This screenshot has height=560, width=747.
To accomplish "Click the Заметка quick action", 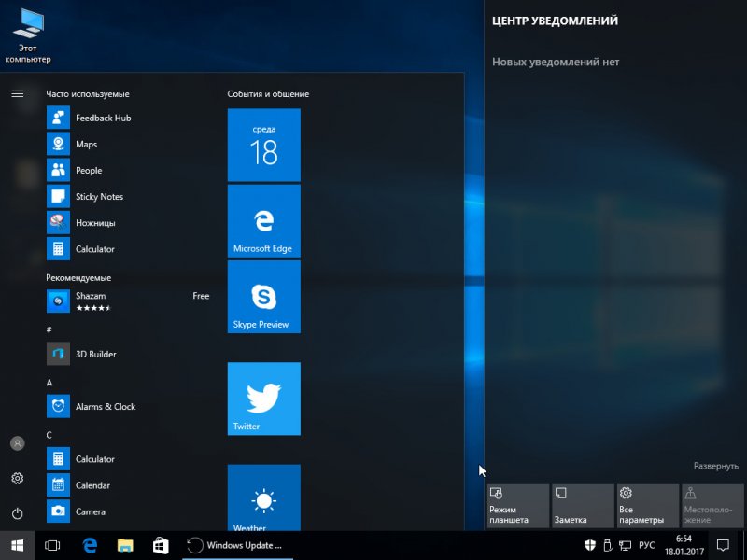I will click(583, 506).
